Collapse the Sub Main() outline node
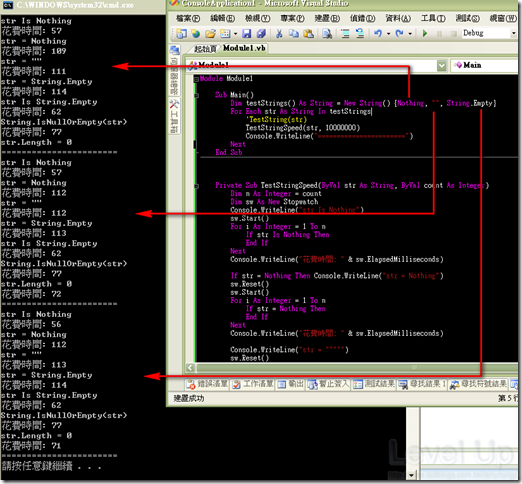522x484 pixels. [x=196, y=96]
